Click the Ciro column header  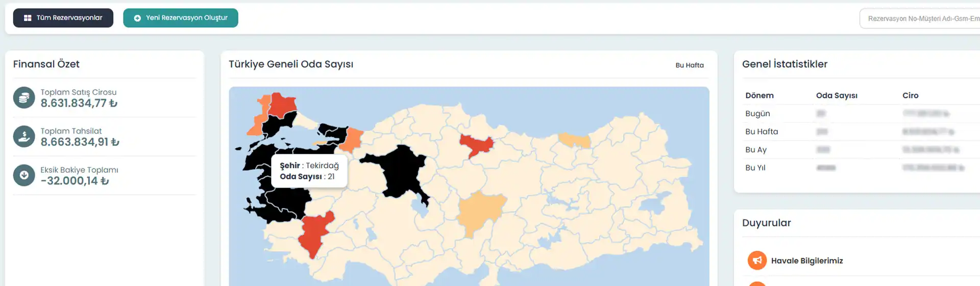click(910, 95)
